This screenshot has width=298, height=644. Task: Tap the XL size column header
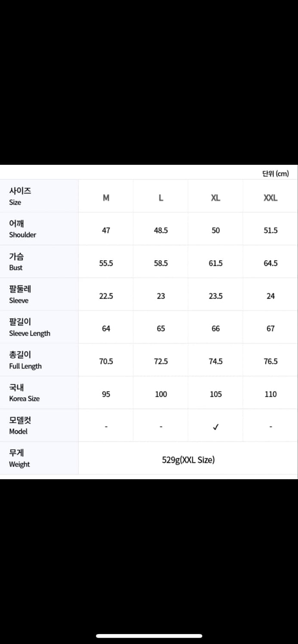pyautogui.click(x=216, y=198)
